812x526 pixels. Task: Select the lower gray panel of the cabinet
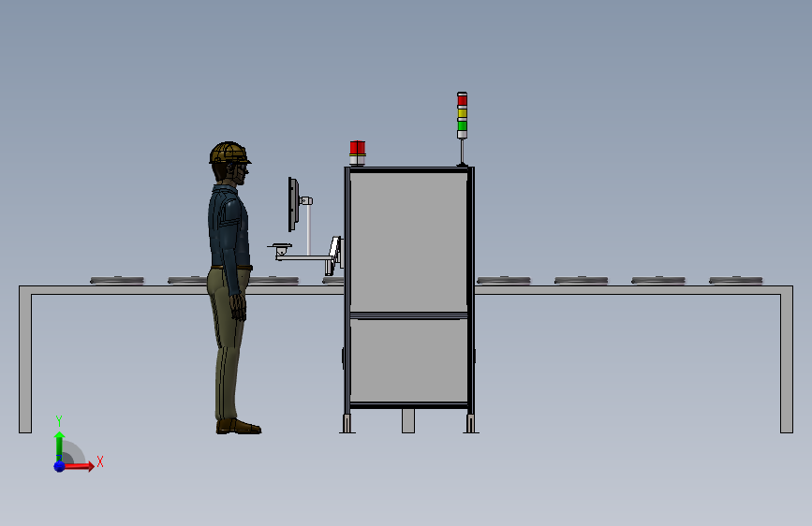pos(408,360)
